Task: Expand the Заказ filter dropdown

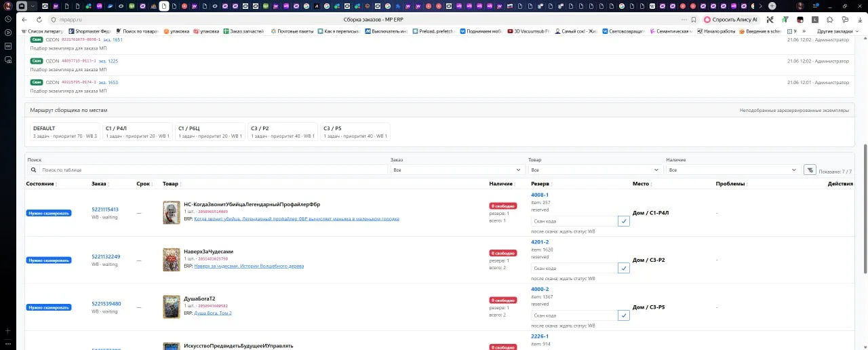Action: 456,170
